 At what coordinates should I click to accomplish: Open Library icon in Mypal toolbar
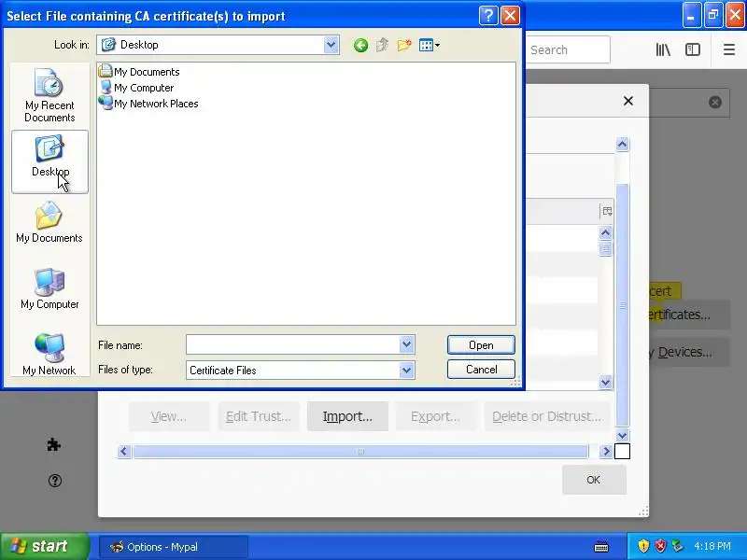coord(663,49)
